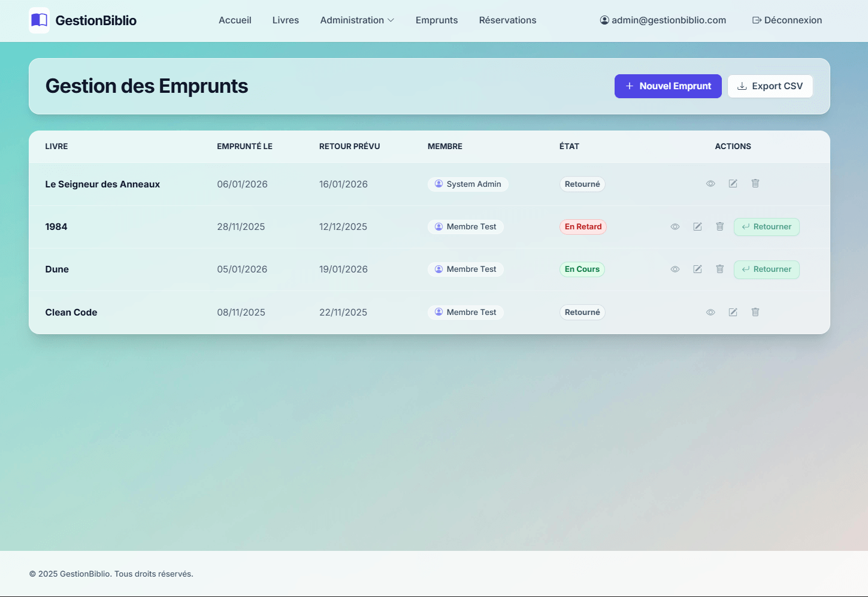Click the Retourné status in Clean Code row

pyautogui.click(x=582, y=313)
